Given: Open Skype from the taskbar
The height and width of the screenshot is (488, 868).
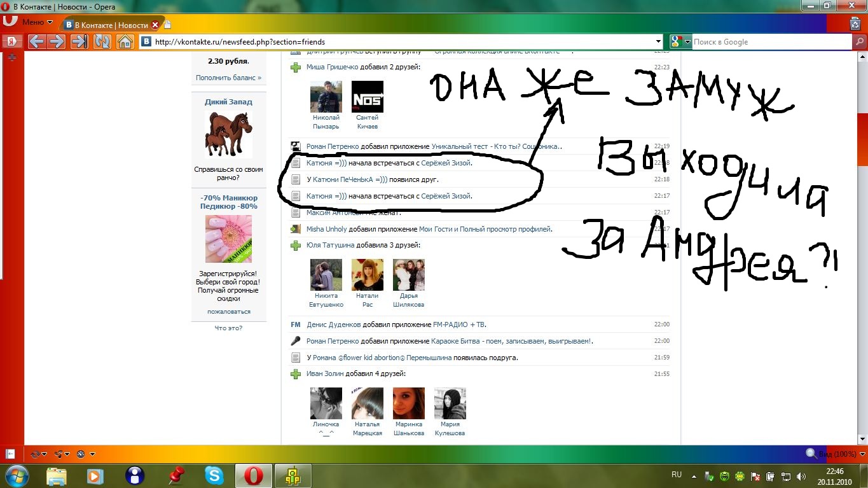Looking at the screenshot, I should (x=214, y=476).
